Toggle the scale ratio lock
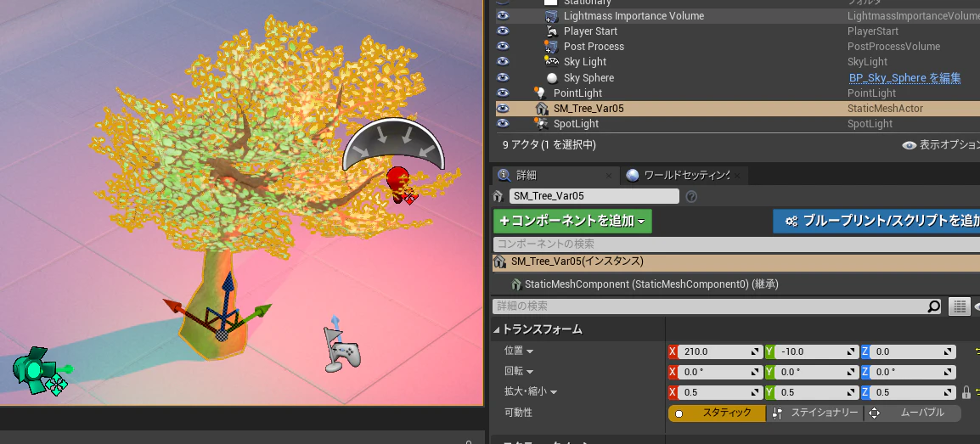The height and width of the screenshot is (444, 980). (966, 393)
